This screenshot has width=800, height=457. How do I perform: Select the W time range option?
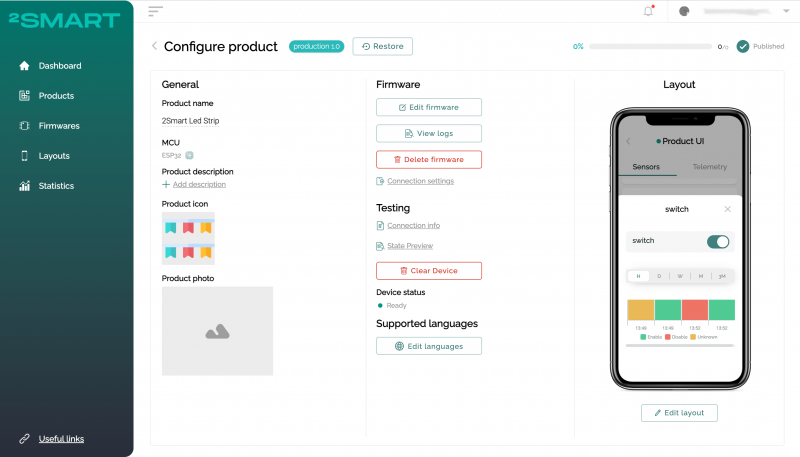coord(680,276)
